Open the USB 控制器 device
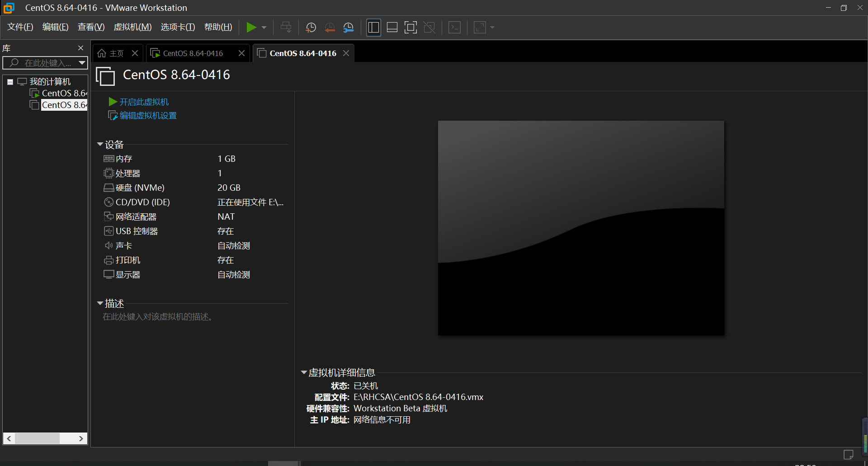 point(131,231)
